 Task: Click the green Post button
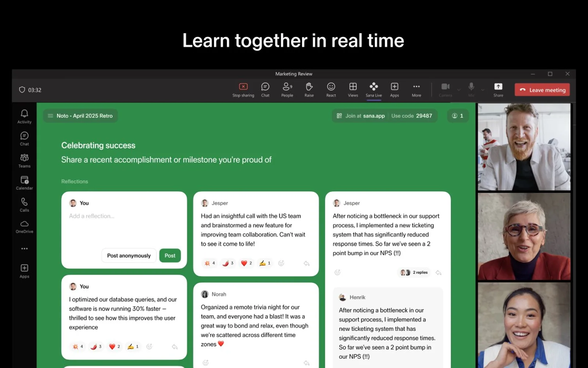point(170,255)
